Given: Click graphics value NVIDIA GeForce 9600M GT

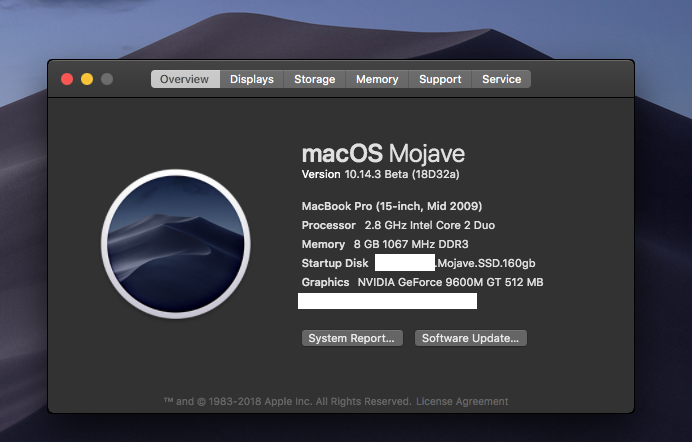Looking at the screenshot, I should coord(450,282).
